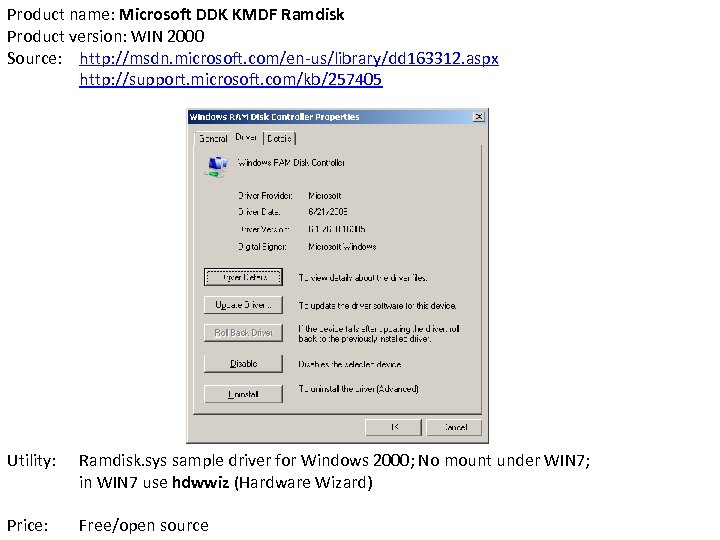The width and height of the screenshot is (720, 540).
Task: Open the msdn.microsoft.com library link
Action: (x=289, y=58)
